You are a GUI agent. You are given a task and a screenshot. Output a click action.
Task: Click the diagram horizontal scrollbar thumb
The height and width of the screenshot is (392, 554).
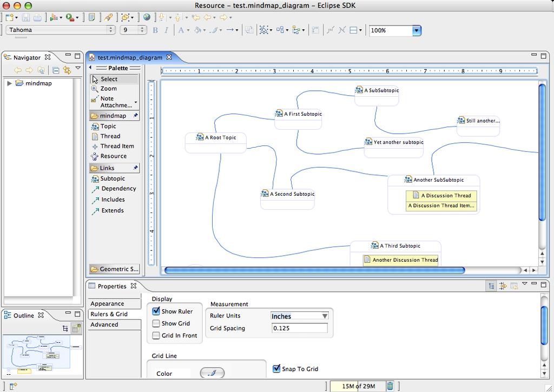[314, 270]
